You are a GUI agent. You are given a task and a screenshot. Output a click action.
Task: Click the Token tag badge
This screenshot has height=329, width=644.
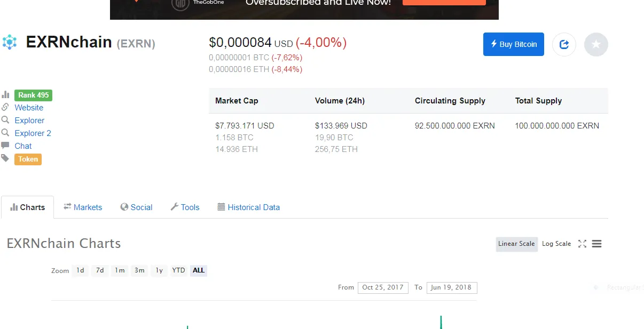tap(28, 159)
